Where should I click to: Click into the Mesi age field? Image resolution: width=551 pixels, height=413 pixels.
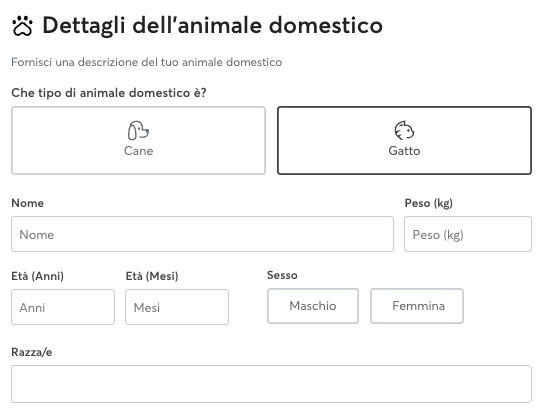tap(177, 307)
